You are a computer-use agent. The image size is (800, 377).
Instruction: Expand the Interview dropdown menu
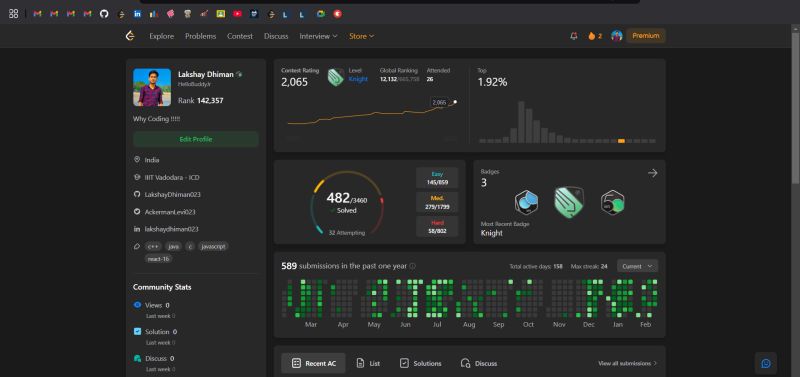[318, 36]
